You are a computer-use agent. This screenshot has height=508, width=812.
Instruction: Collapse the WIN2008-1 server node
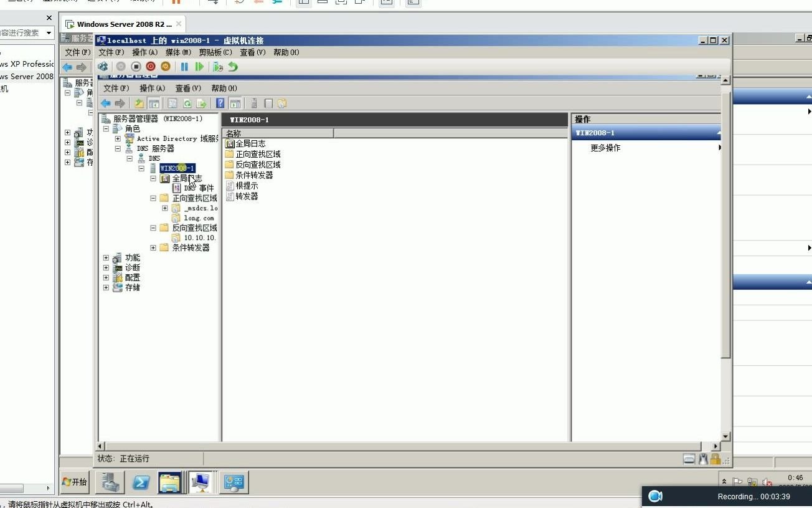(141, 168)
